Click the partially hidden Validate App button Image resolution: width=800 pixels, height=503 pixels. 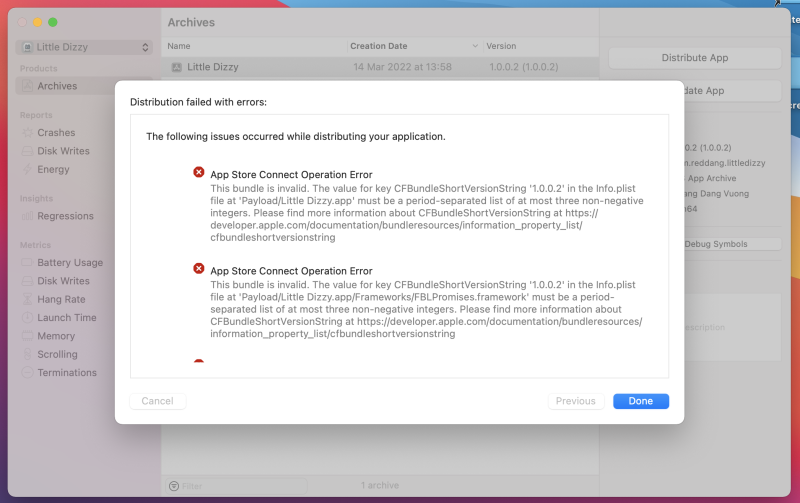pos(732,91)
